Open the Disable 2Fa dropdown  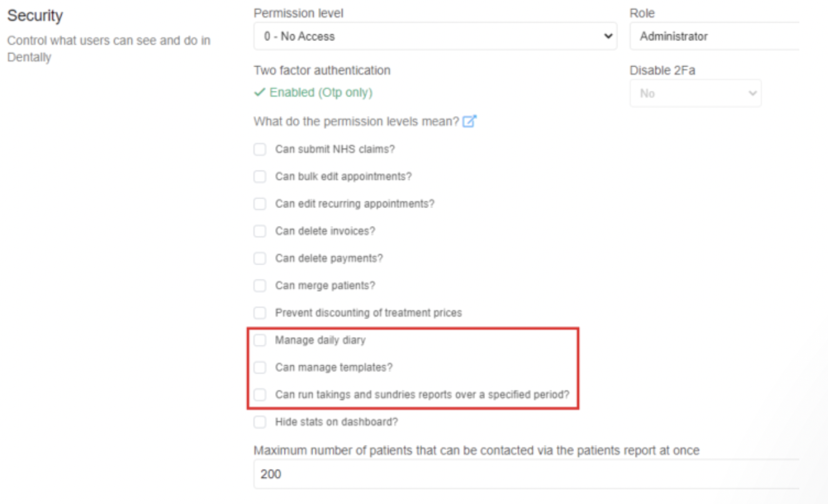pyautogui.click(x=695, y=93)
